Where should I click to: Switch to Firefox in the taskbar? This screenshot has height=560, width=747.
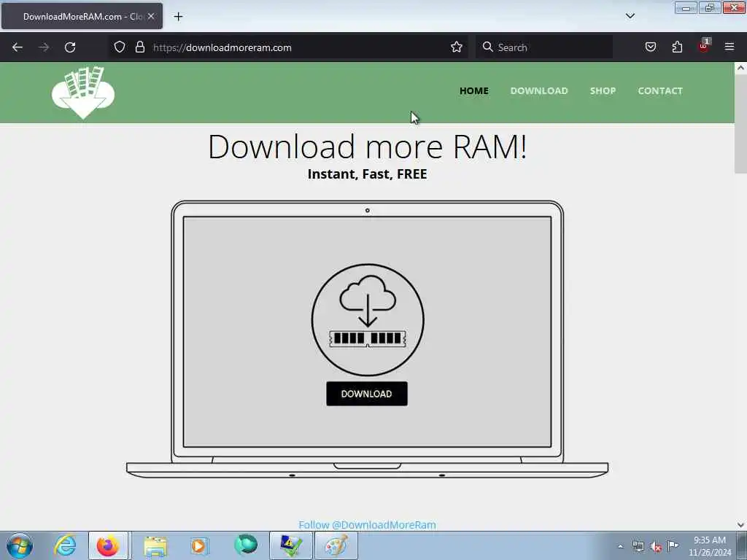[108, 545]
